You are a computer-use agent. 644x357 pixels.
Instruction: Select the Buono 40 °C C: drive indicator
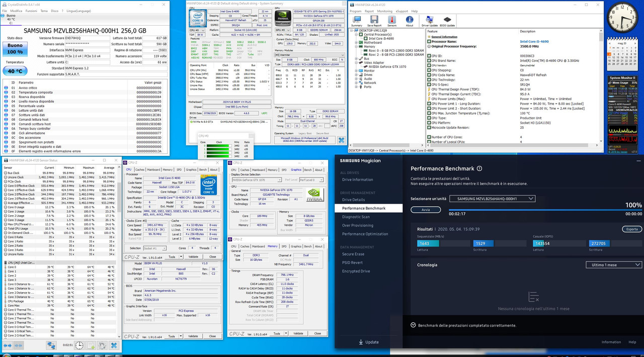pyautogui.click(x=12, y=20)
